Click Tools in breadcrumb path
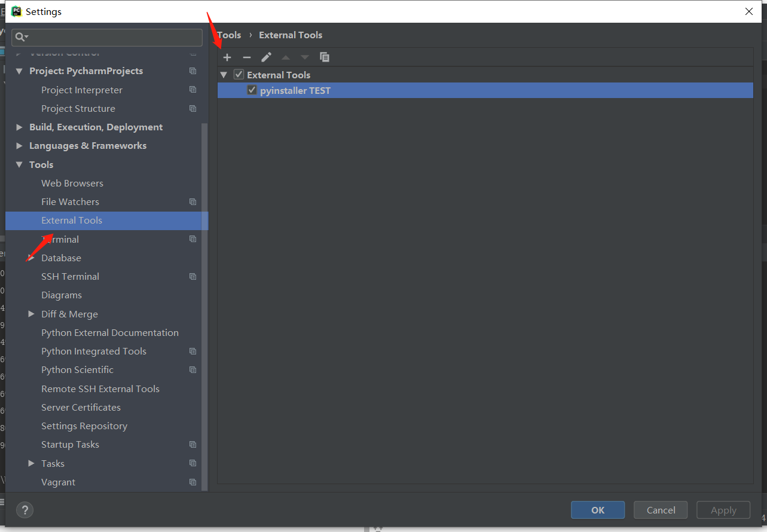This screenshot has height=532, width=767. (229, 35)
